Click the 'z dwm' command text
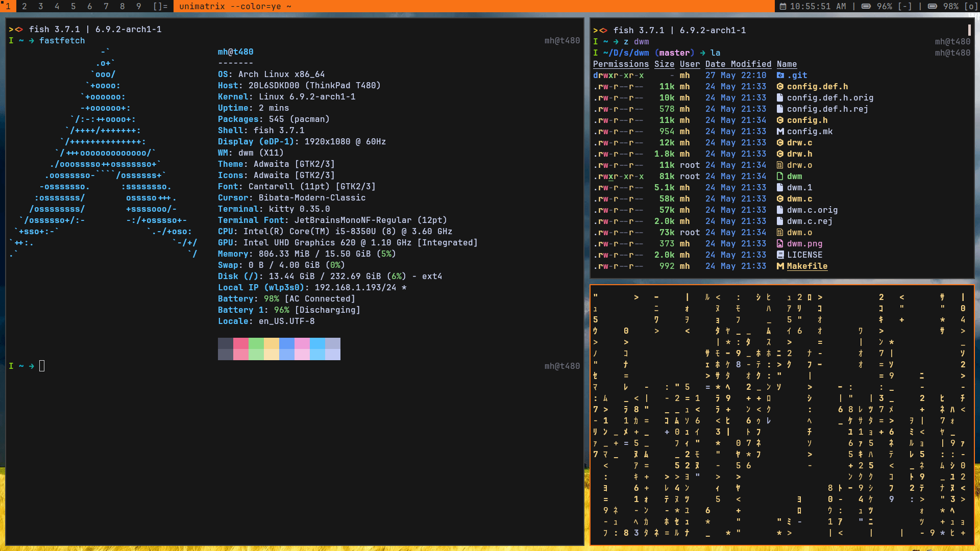 [636, 42]
